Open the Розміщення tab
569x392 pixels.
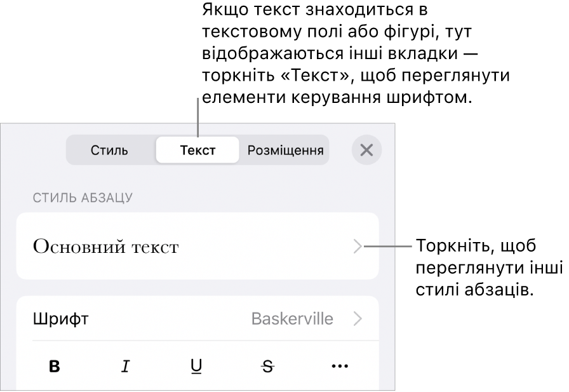tap(285, 150)
